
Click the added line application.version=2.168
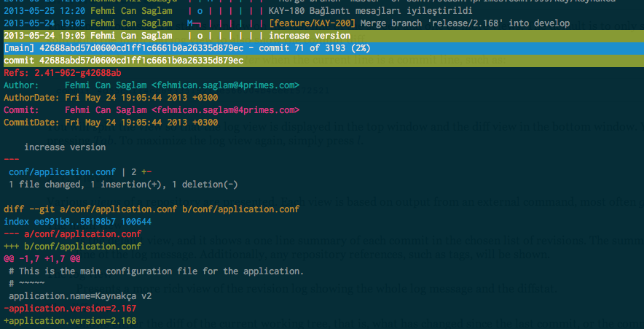[x=70, y=321]
